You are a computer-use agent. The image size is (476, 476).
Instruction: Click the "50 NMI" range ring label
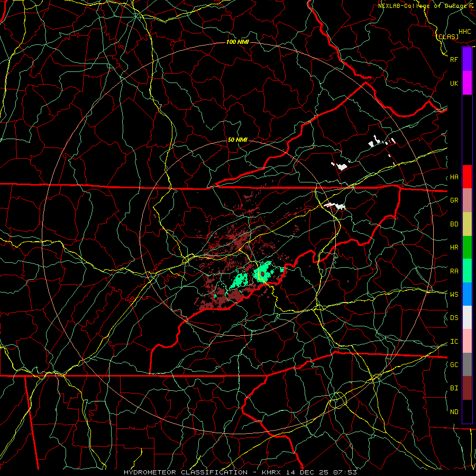point(237,140)
